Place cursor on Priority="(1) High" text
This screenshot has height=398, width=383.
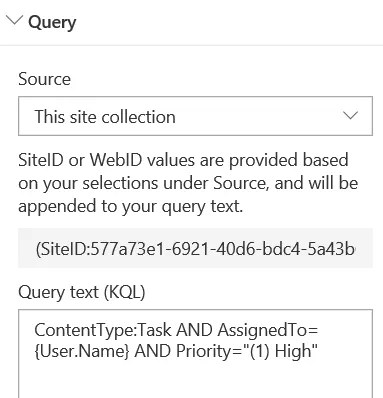click(x=247, y=351)
